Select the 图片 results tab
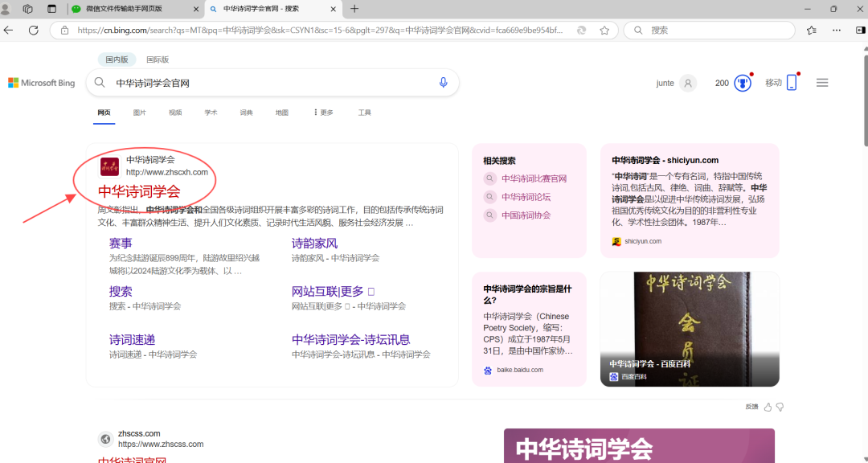868x463 pixels. click(x=140, y=113)
